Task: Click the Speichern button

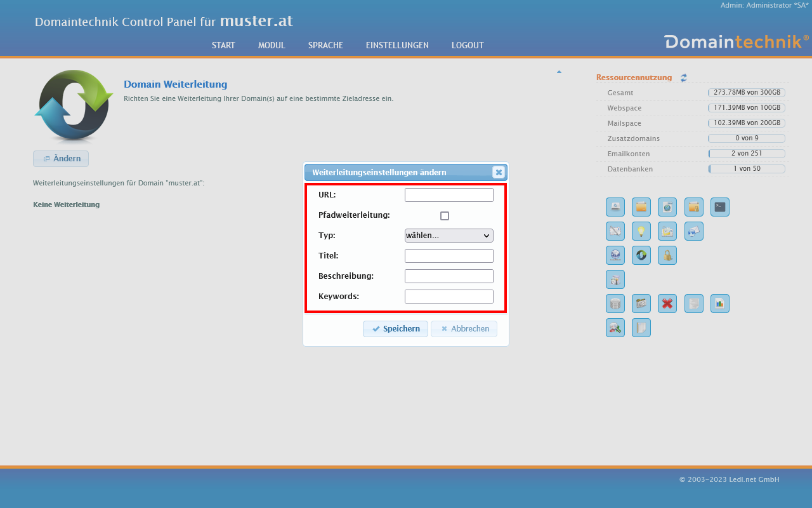Action: [395, 329]
